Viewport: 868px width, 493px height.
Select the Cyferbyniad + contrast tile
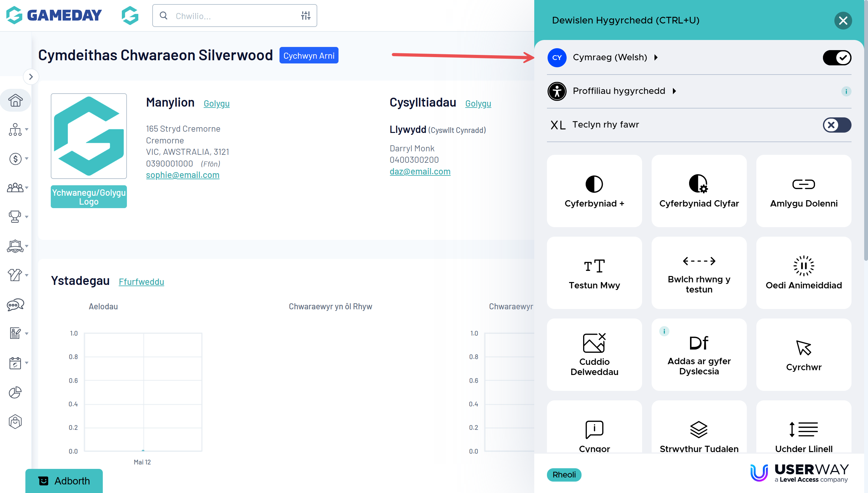594,191
